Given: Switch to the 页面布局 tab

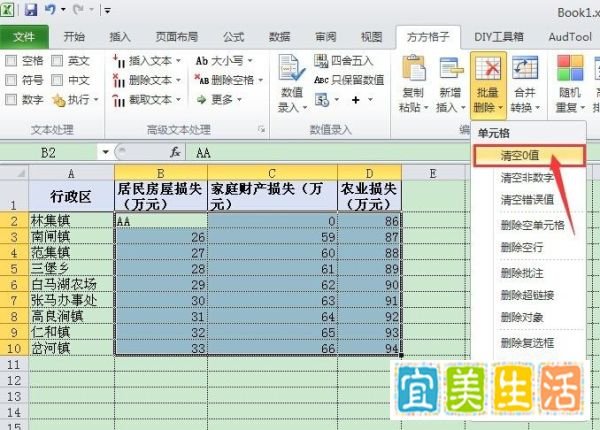Looking at the screenshot, I should 176,37.
